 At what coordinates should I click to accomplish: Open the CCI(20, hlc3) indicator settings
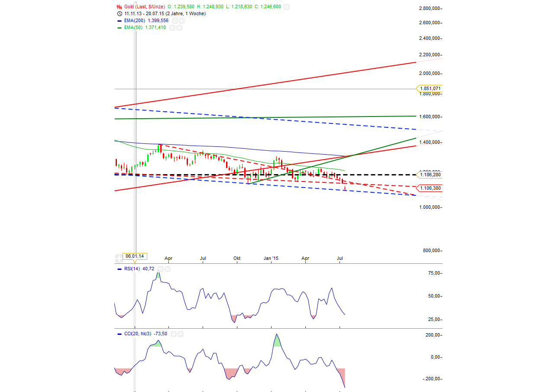point(174,334)
